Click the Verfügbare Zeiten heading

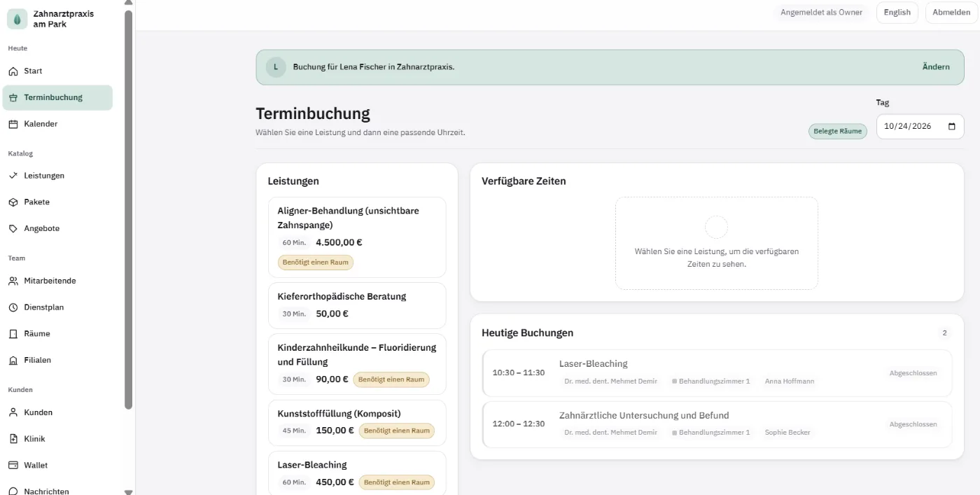click(x=524, y=181)
